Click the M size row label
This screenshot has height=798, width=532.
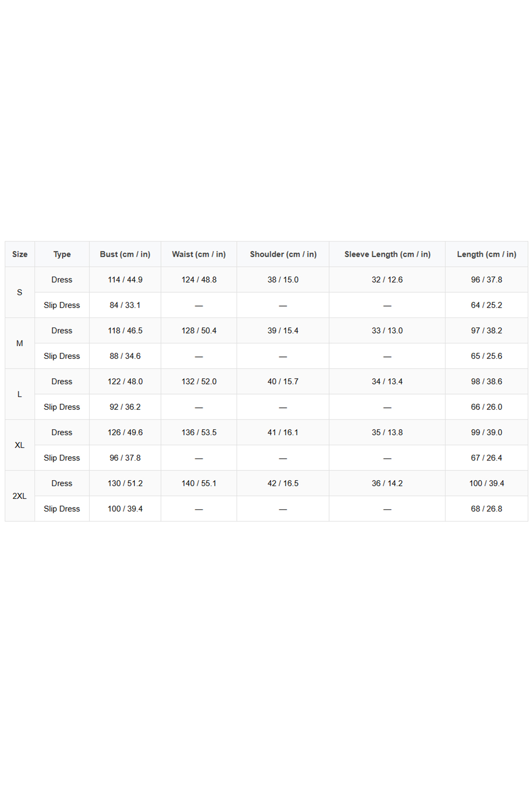point(20,343)
